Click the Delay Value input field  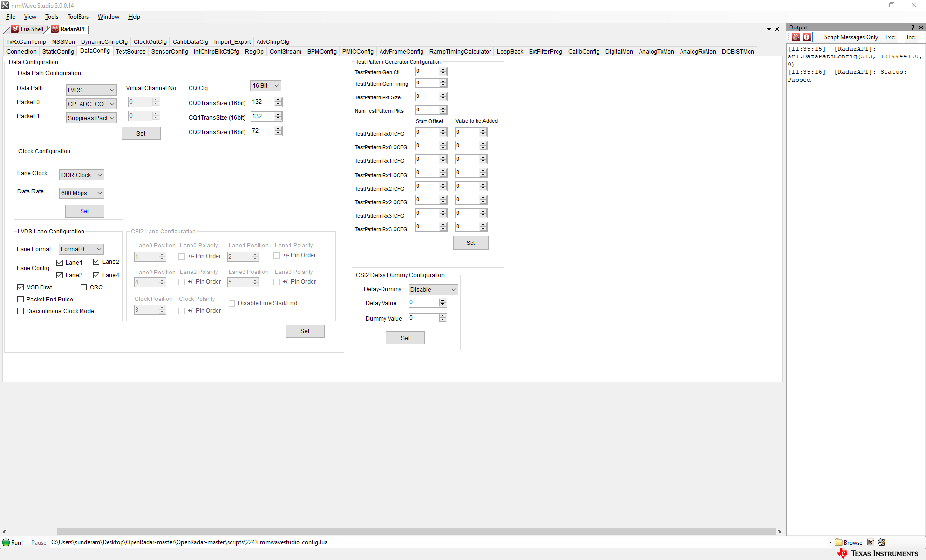tap(423, 303)
